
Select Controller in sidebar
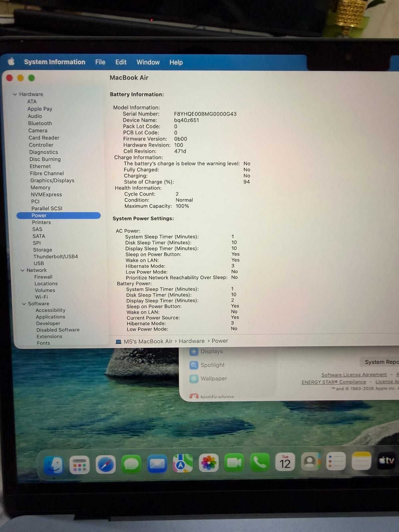41,145
